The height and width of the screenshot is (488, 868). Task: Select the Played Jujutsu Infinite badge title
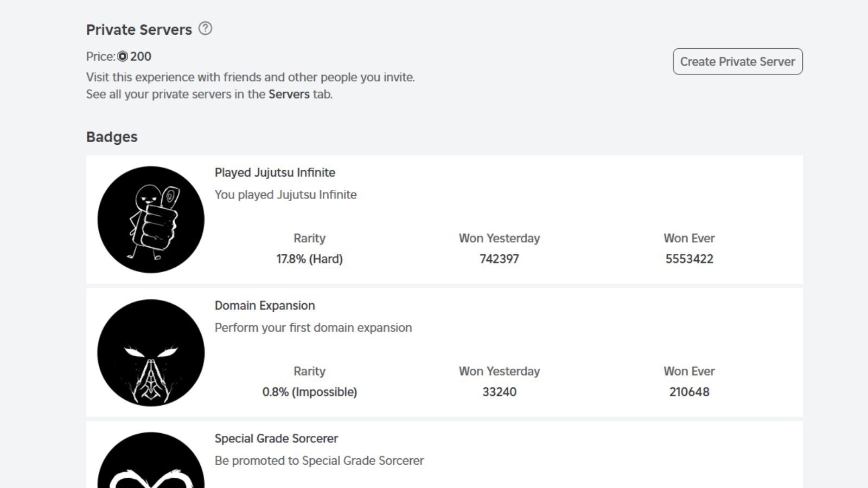(x=275, y=172)
